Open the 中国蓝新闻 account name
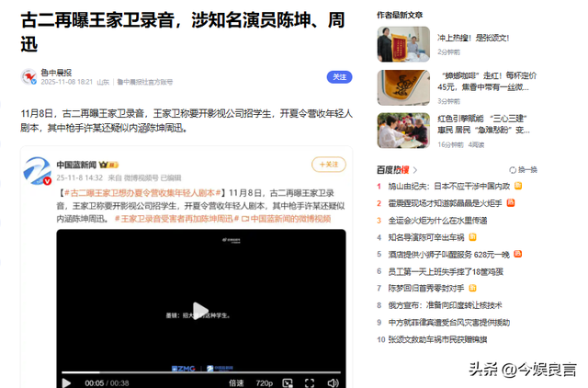Viewport: 588px width, 388px height. point(76,165)
